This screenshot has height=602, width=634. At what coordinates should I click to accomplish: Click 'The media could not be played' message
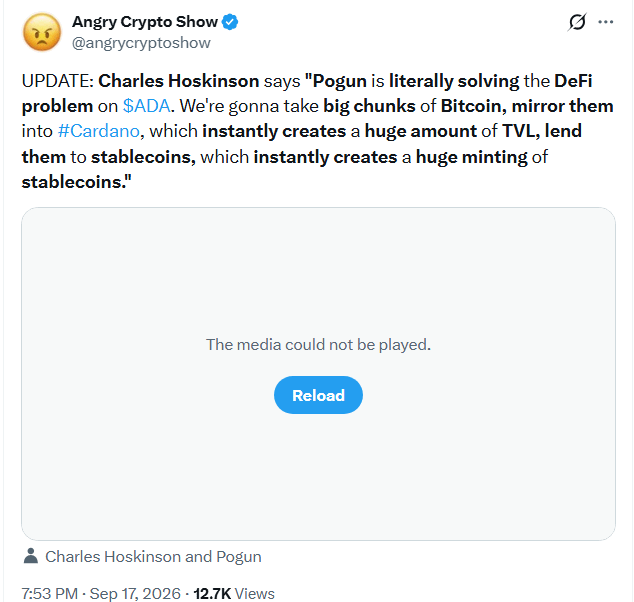[318, 344]
